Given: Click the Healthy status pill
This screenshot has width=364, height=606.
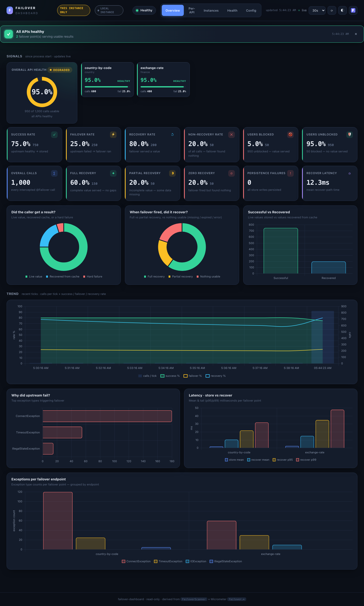Looking at the screenshot, I should (144, 10).
